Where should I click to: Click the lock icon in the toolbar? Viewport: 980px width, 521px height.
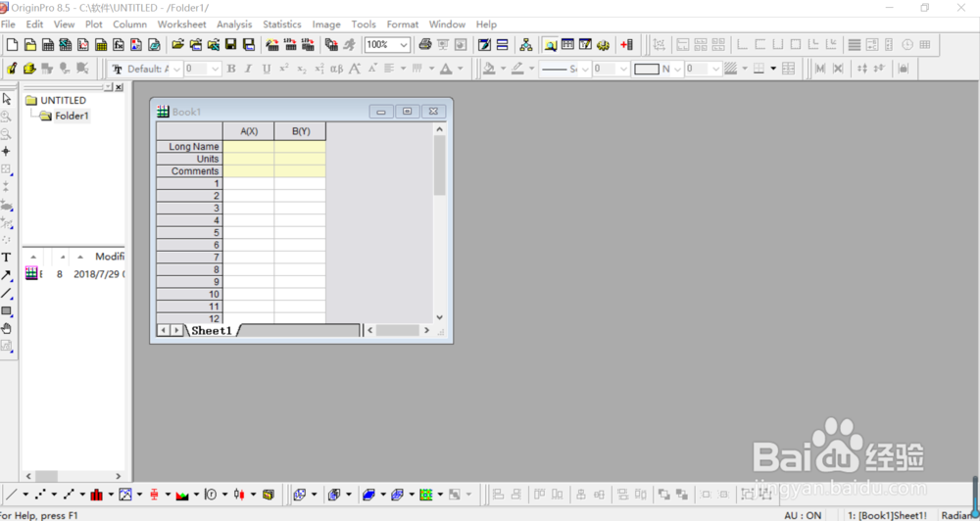point(904,69)
